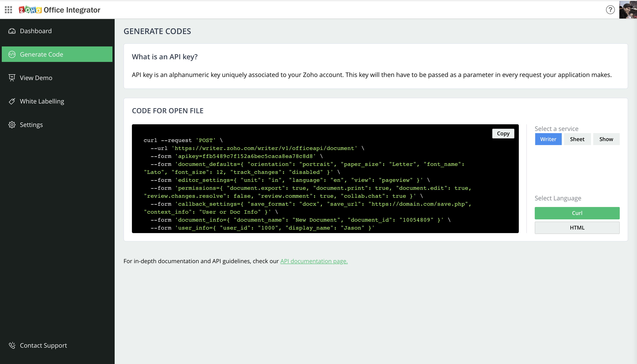Click the Generate Code icon
The image size is (637, 364).
(x=12, y=54)
